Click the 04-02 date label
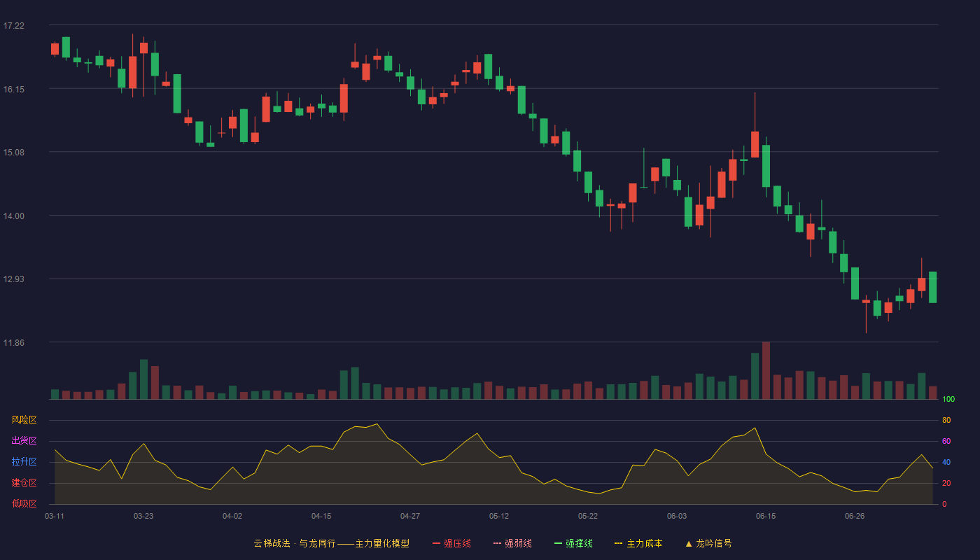 click(232, 516)
